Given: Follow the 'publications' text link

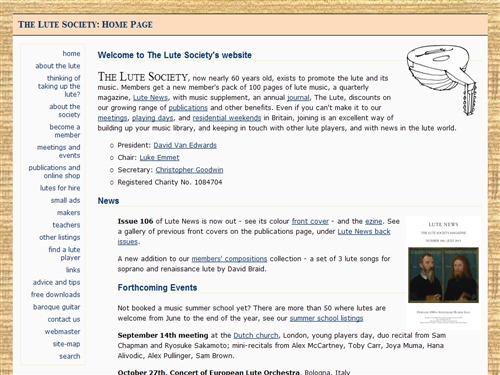Looking at the screenshot, I should (x=188, y=108).
